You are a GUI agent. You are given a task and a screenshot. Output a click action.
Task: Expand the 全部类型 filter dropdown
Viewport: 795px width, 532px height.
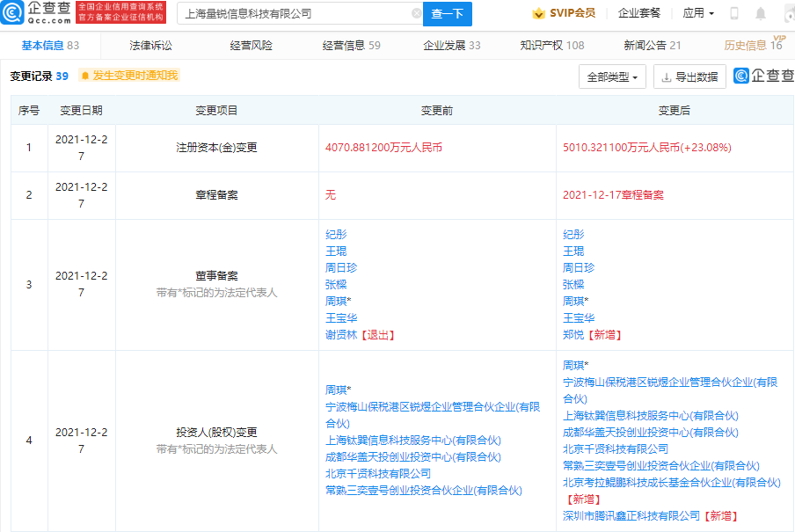(612, 77)
